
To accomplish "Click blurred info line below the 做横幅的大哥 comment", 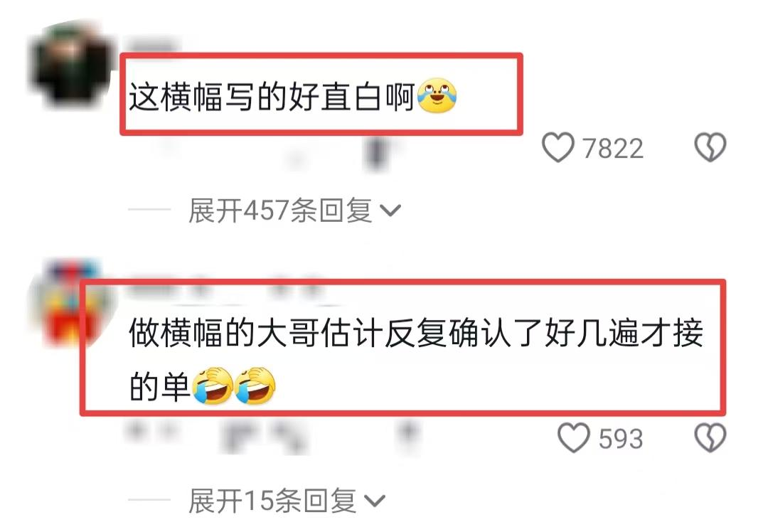I will [x=273, y=437].
